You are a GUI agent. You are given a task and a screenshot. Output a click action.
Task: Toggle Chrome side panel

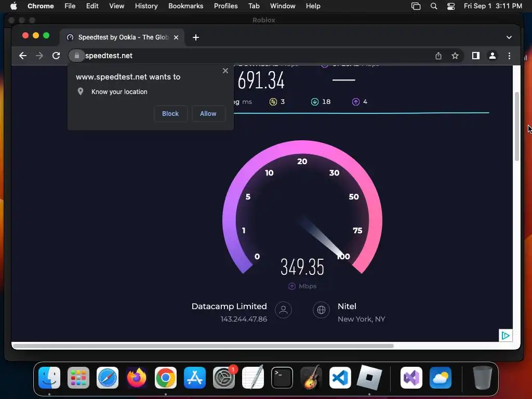click(x=476, y=56)
